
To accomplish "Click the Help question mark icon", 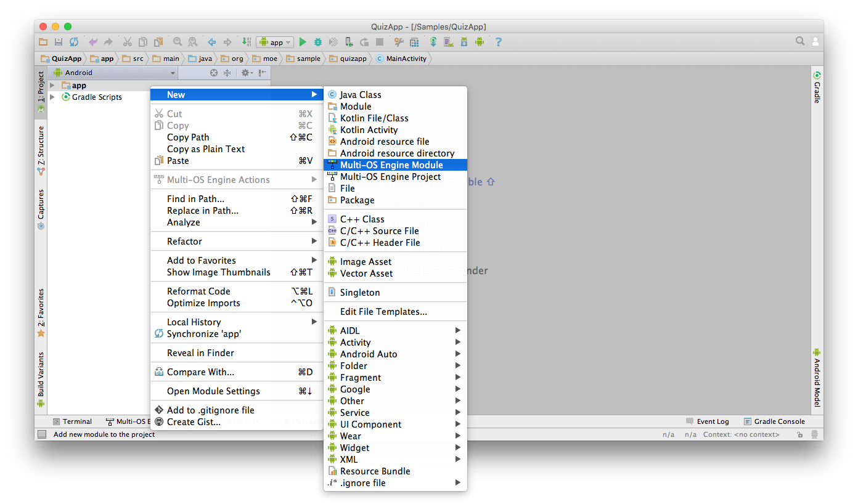I will [499, 42].
